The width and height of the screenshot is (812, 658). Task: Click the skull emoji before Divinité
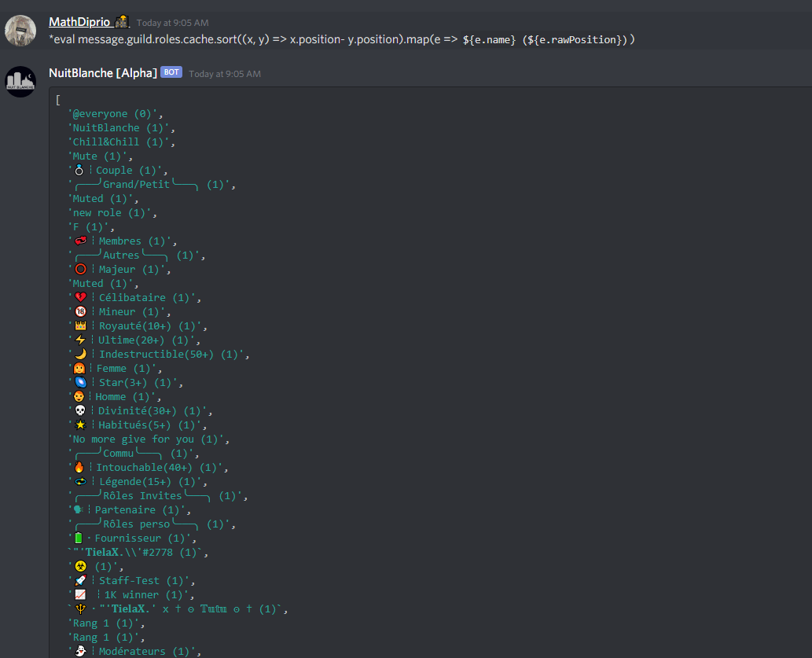pyautogui.click(x=80, y=410)
